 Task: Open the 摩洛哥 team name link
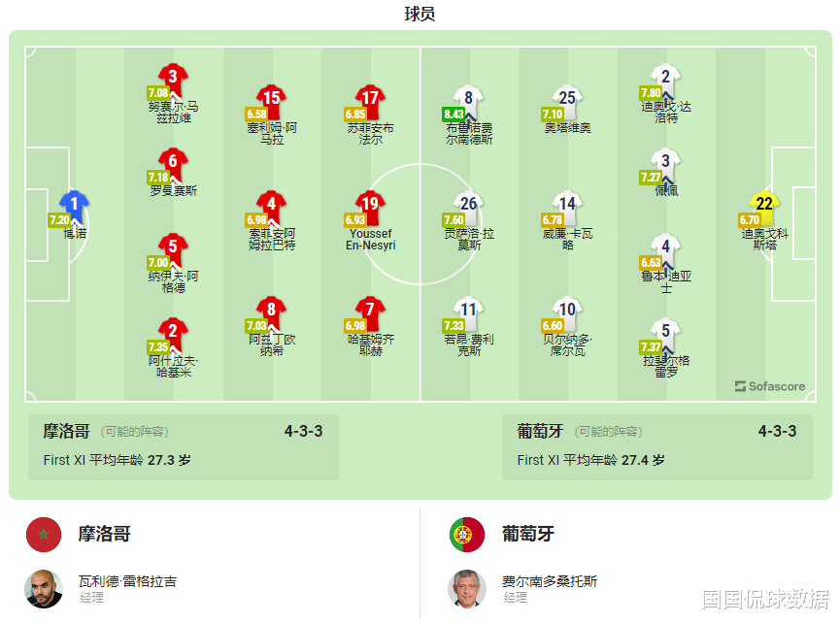[104, 535]
